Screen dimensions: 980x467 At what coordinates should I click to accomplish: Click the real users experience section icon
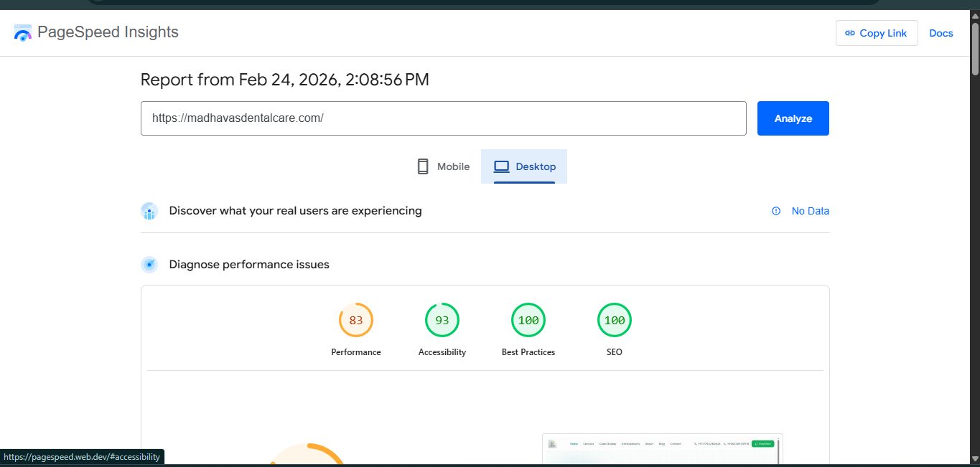149,211
